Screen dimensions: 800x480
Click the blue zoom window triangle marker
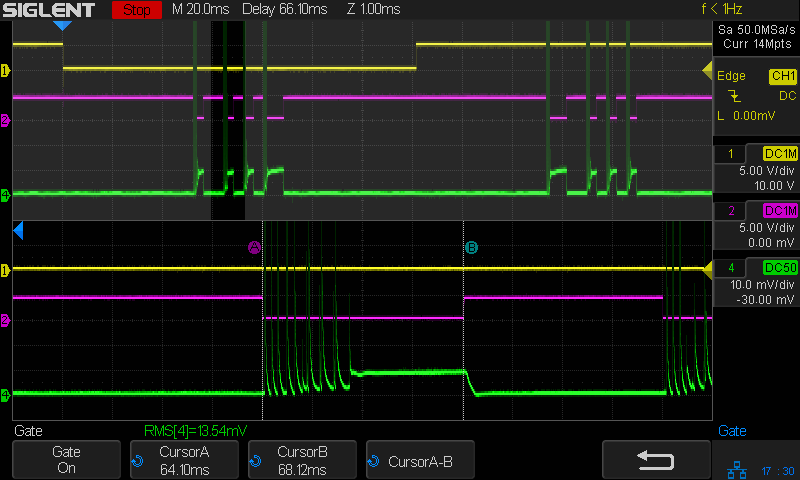[x=17, y=232]
